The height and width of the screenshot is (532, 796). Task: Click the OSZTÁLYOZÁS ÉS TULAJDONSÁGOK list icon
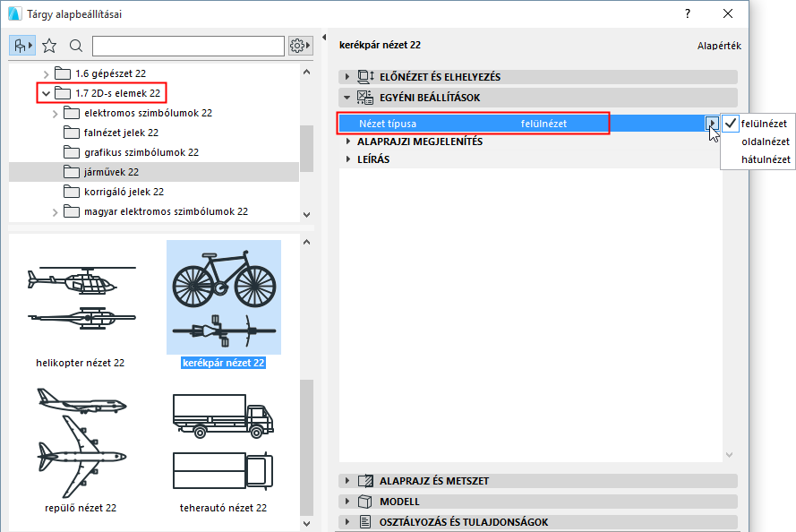click(x=365, y=522)
